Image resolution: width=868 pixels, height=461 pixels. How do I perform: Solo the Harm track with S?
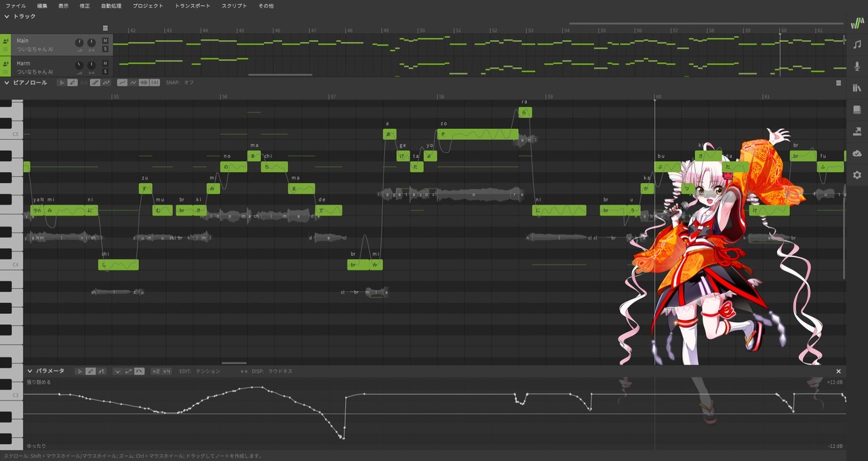105,71
